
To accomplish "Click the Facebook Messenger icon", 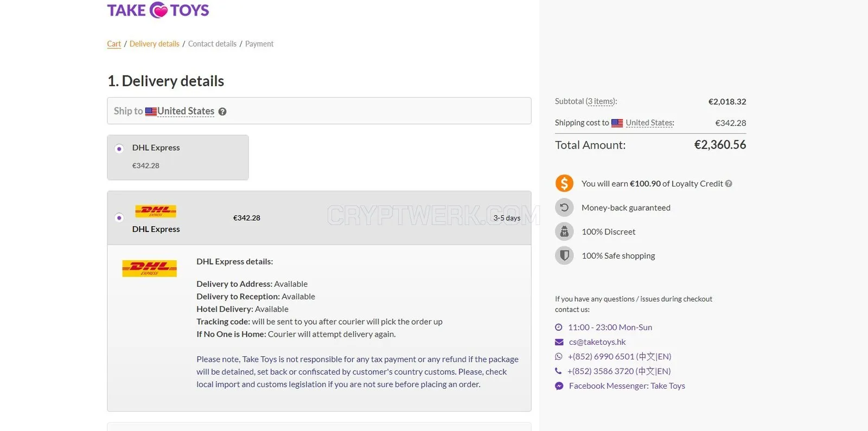I will point(559,386).
